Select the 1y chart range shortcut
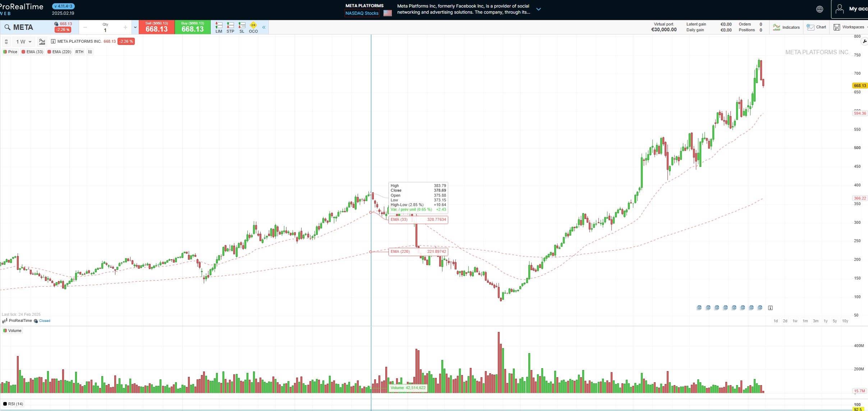This screenshot has height=411, width=868. 826,321
